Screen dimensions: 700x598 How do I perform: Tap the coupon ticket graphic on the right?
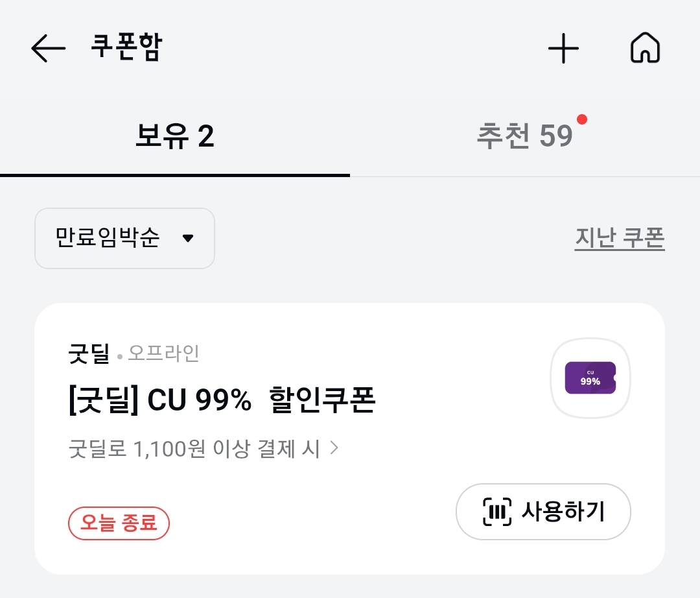(590, 377)
